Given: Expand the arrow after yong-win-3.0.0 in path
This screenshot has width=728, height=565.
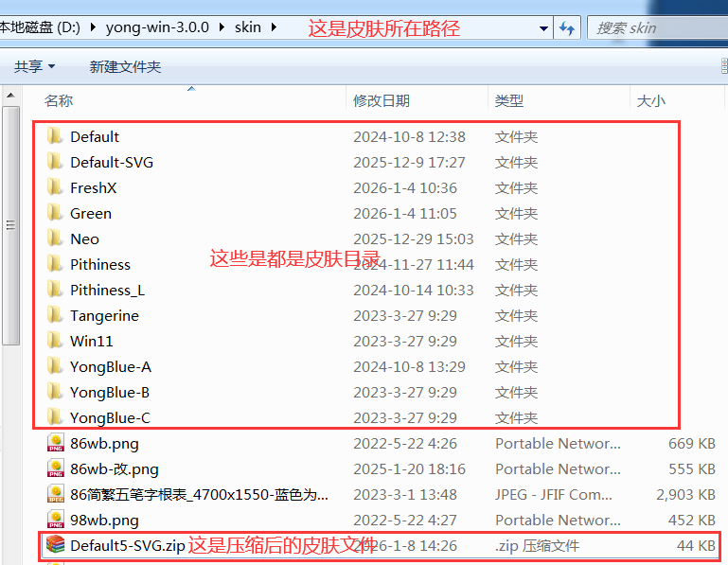Looking at the screenshot, I should coord(223,27).
